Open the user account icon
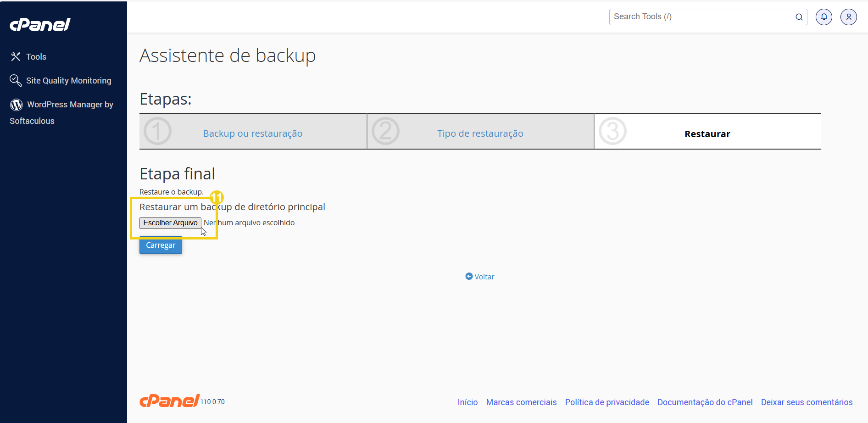This screenshot has height=423, width=868. (849, 17)
